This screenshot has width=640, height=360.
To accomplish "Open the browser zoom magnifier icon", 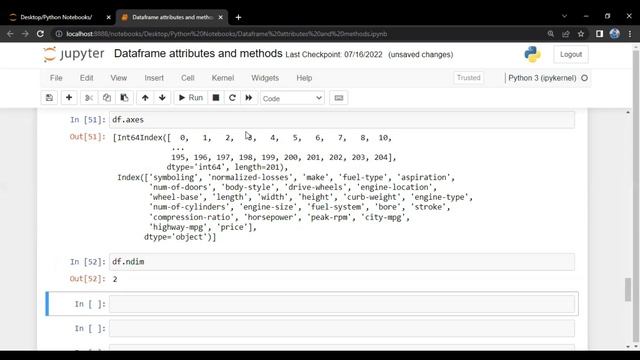I will [551, 34].
